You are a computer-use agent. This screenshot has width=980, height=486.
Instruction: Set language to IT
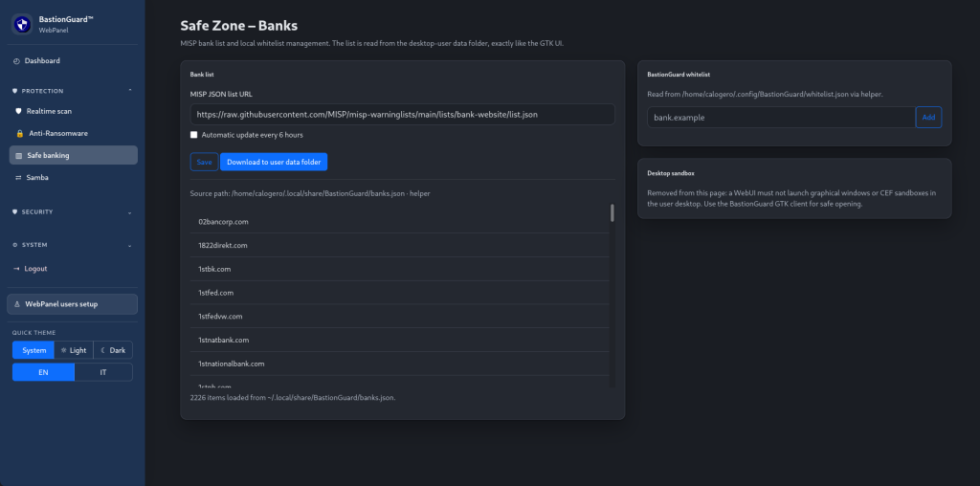(103, 372)
